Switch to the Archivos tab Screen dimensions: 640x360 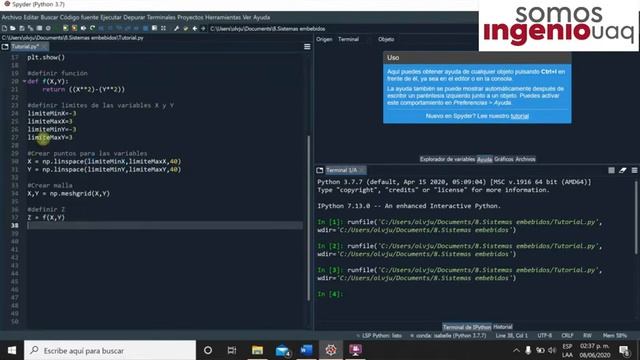point(525,159)
